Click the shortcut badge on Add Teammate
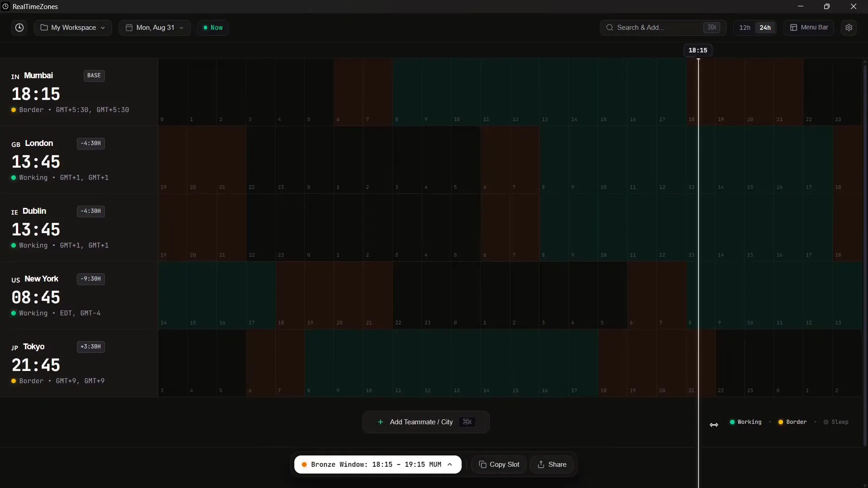Viewport: 868px width, 488px height. point(467,422)
